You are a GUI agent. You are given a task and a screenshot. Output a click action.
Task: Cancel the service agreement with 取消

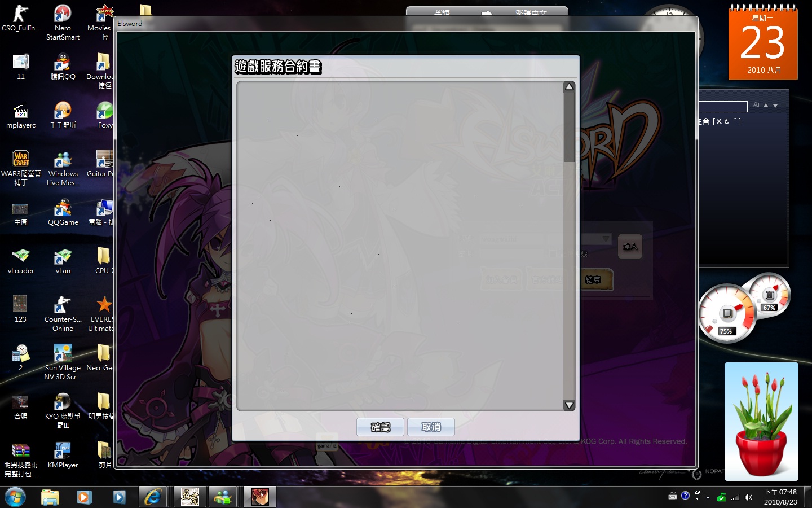pyautogui.click(x=431, y=427)
